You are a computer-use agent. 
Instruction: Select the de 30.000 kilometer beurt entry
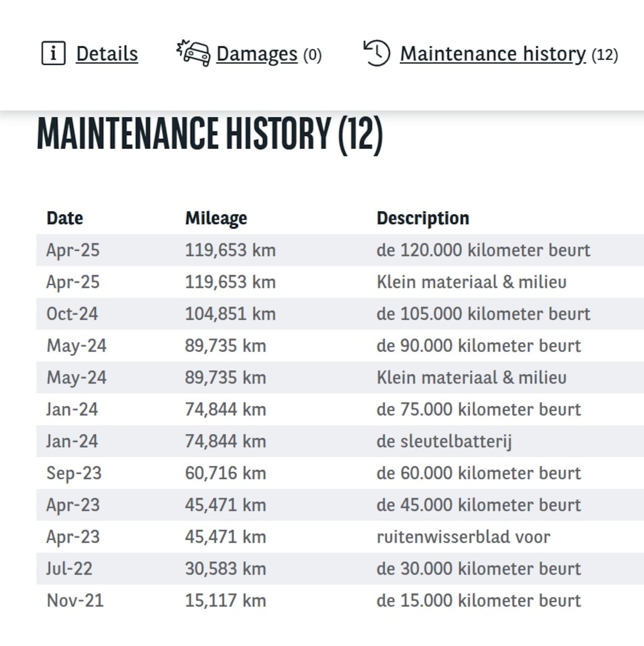(478, 569)
